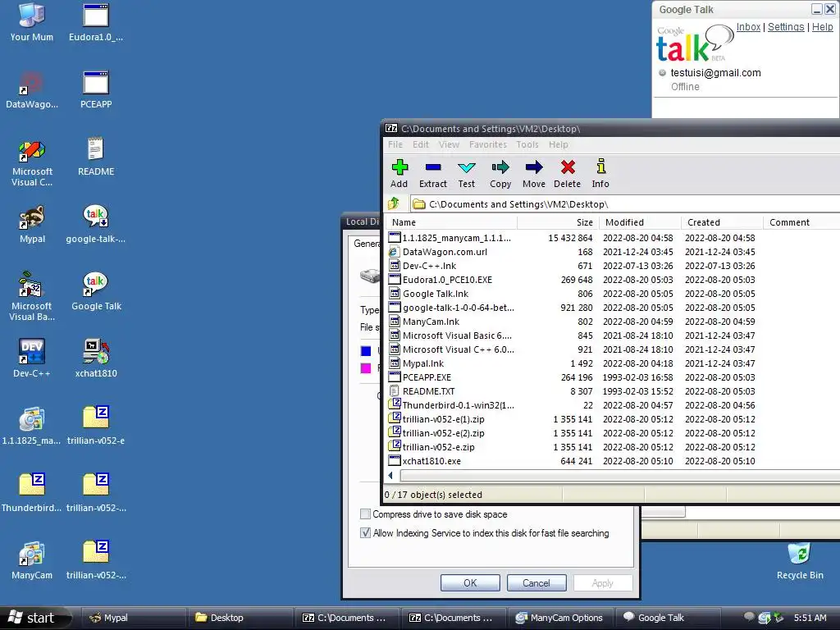840x630 pixels.
Task: Select the xchat1810 desktop icon
Action: [96, 358]
